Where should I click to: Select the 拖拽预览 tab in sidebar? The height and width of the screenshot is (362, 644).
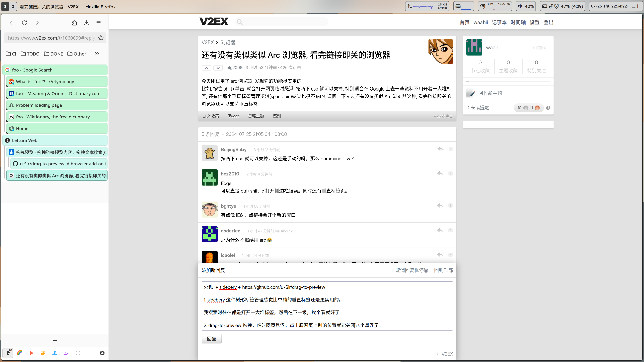57,152
